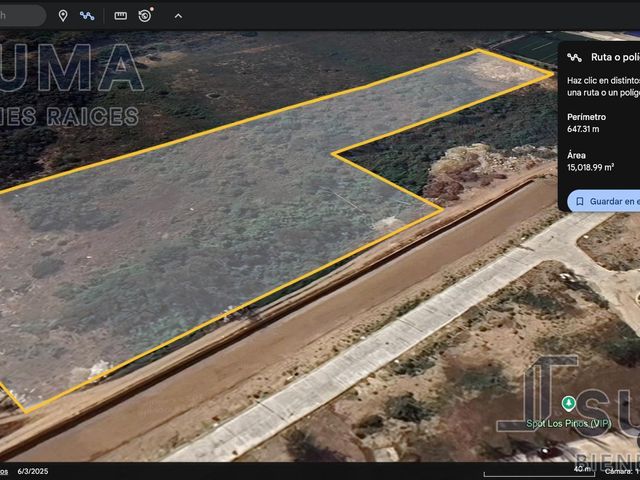The image size is (640, 480).
Task: Click the Ruta o polígono panel icon
Action: tap(574, 57)
